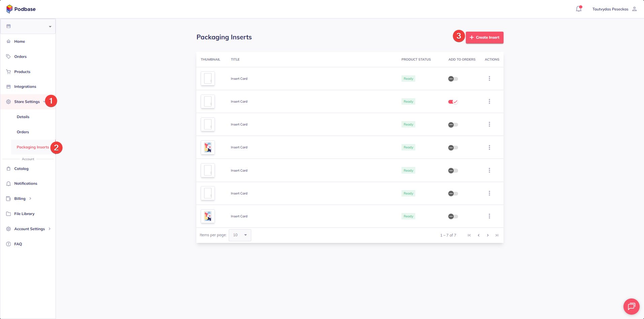
Task: Enable Add to Orders for the first Insert Card
Action: coord(453,78)
